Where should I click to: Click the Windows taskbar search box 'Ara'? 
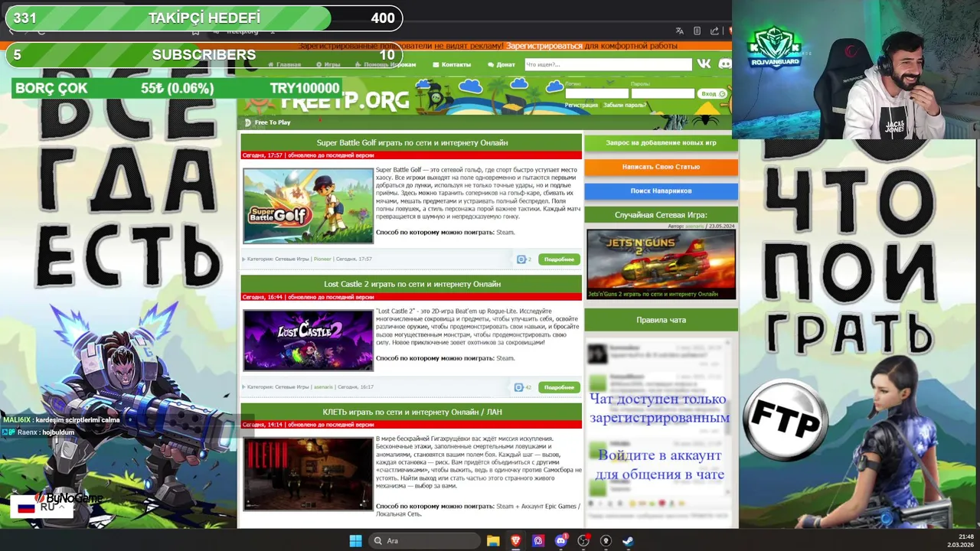click(423, 541)
